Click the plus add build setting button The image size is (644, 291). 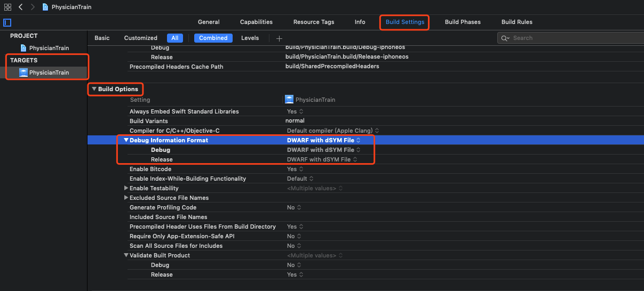(x=279, y=38)
